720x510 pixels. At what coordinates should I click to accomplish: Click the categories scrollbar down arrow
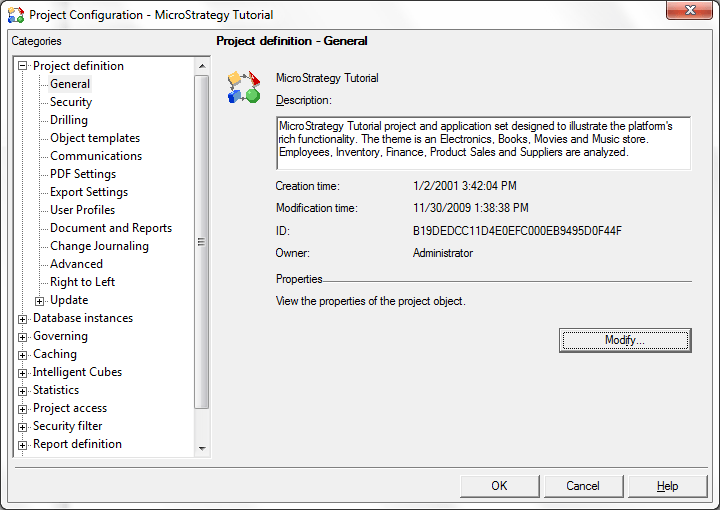point(202,448)
